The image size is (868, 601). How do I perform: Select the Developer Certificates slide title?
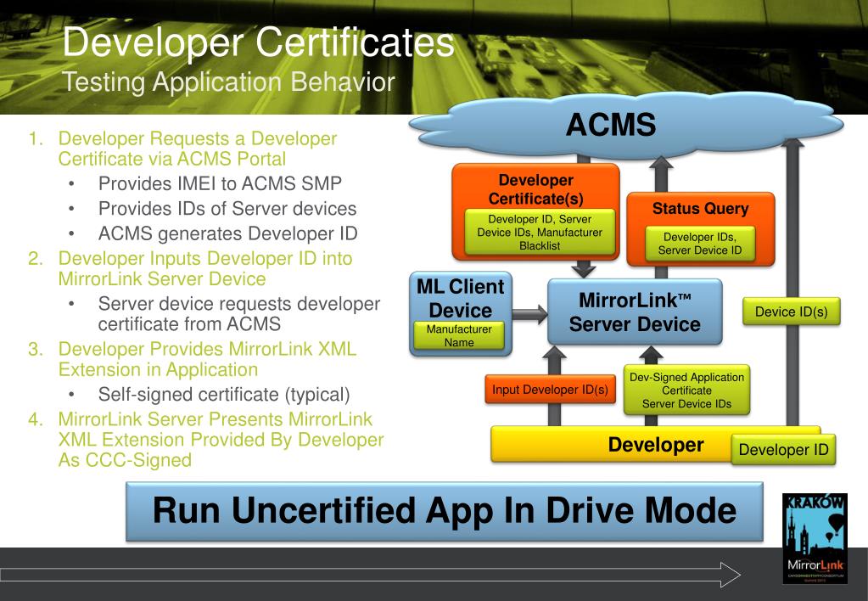click(258, 42)
